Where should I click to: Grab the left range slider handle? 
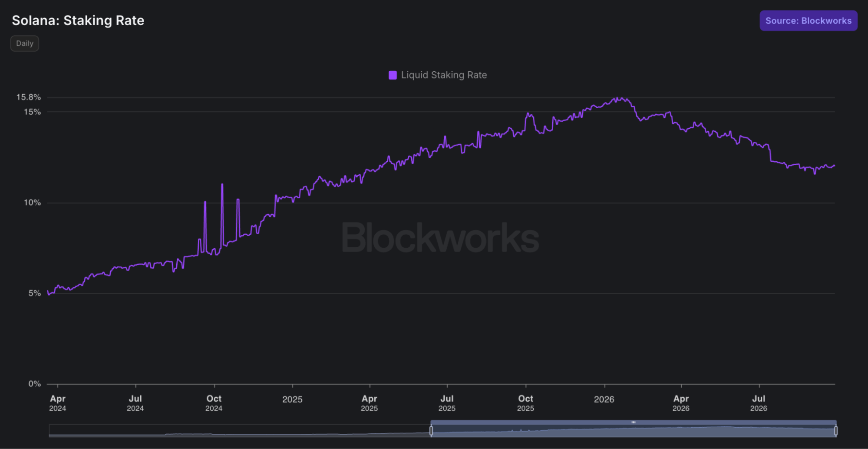431,431
